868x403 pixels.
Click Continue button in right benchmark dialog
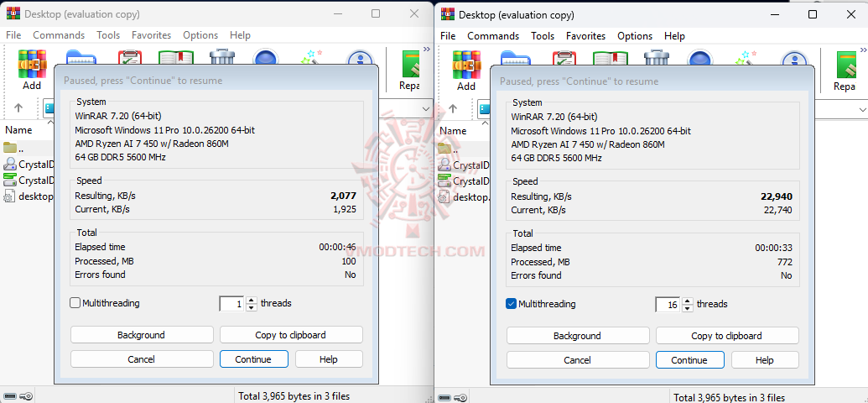coord(689,360)
